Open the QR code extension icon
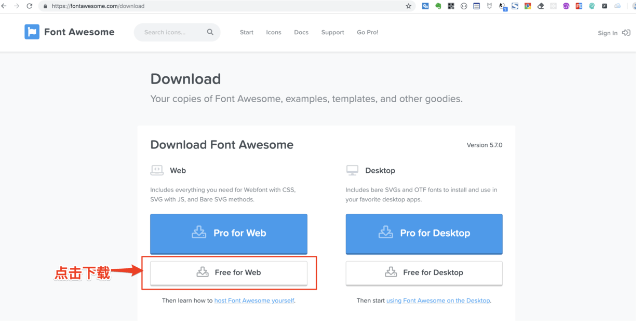This screenshot has width=644, height=329. (451, 6)
